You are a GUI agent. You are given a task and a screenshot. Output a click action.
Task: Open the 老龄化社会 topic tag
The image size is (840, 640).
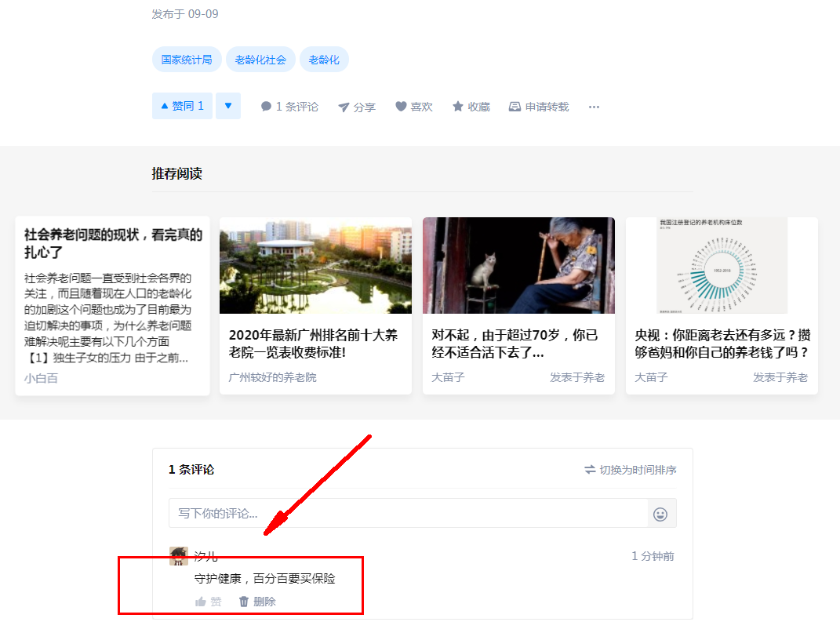pyautogui.click(x=260, y=60)
